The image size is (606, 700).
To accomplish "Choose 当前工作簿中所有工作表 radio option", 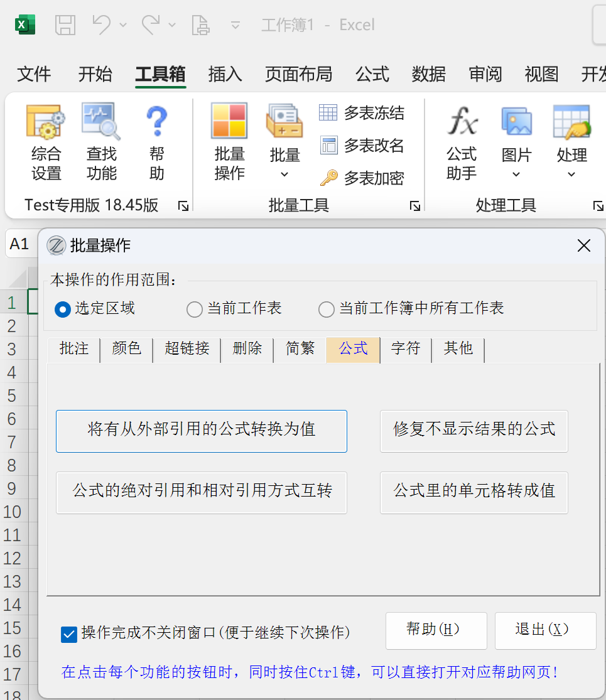I will 327,310.
